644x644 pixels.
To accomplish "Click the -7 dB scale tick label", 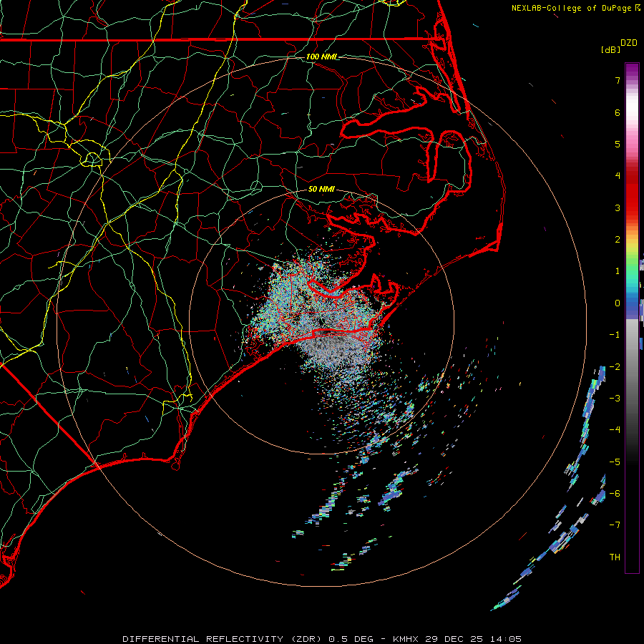I will click(x=615, y=525).
